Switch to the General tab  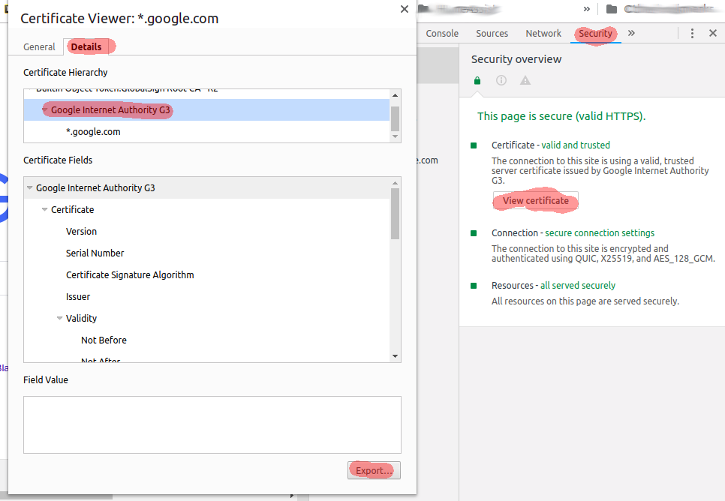tap(39, 47)
